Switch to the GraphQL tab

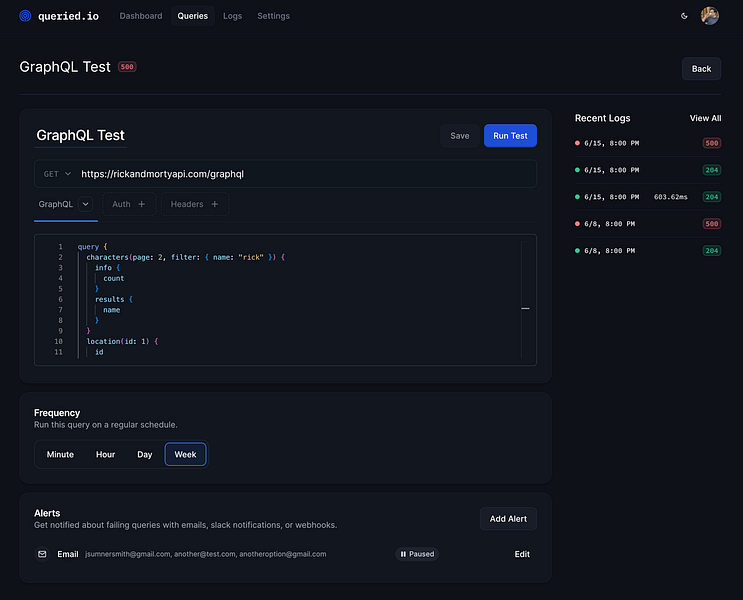[55, 204]
